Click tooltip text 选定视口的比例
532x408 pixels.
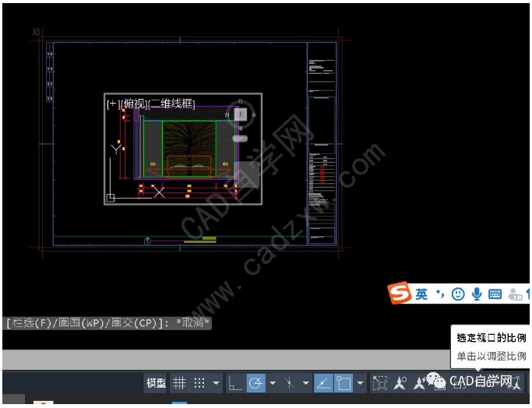tap(491, 338)
